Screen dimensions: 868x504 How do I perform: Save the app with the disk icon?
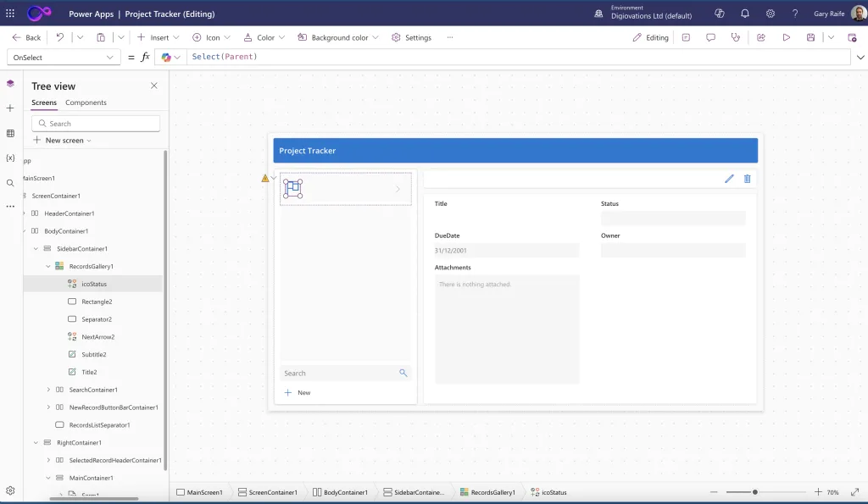(810, 37)
